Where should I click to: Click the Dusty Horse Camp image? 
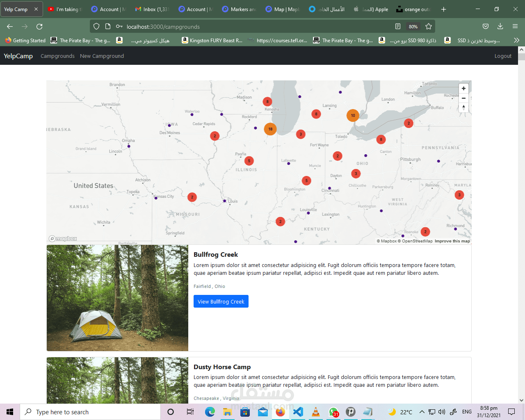click(x=117, y=380)
